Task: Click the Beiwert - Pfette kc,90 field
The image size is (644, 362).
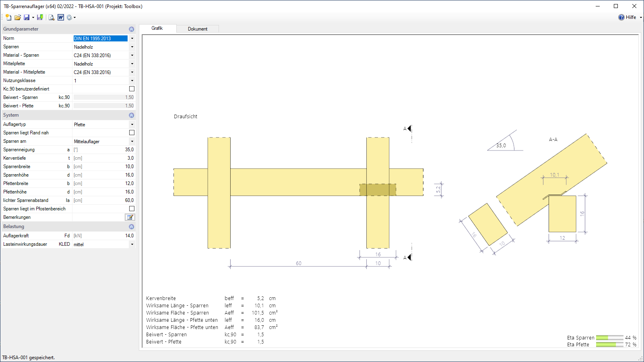Action: (104, 106)
